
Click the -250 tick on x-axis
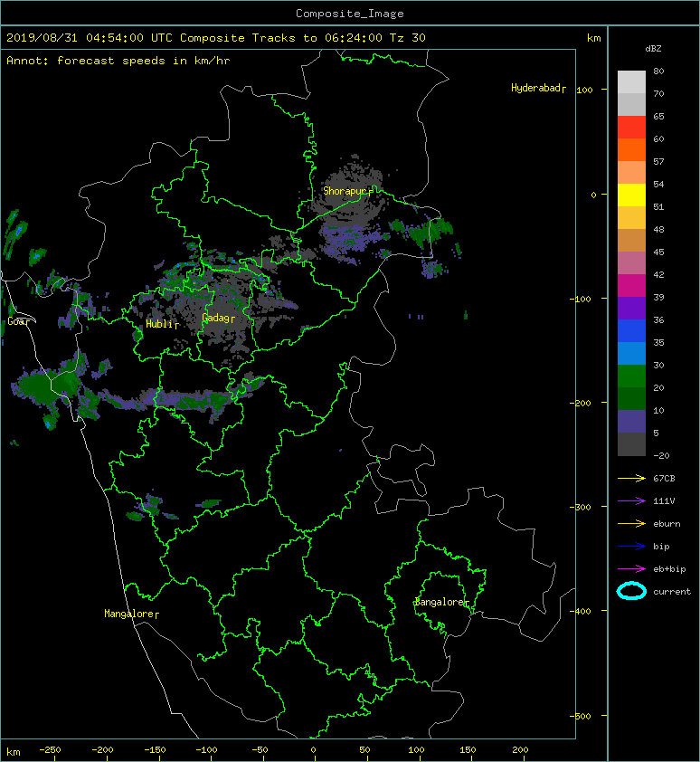pyautogui.click(x=50, y=750)
